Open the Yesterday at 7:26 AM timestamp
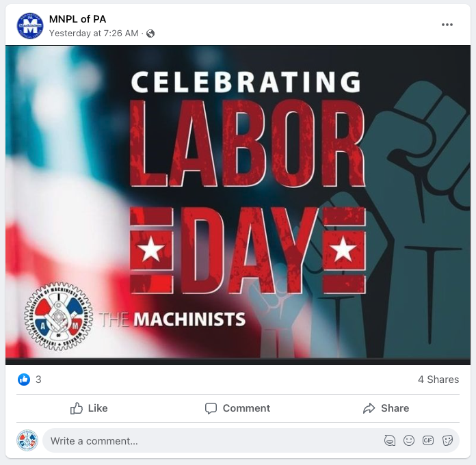Screen dimensions: 476x465 94,34
